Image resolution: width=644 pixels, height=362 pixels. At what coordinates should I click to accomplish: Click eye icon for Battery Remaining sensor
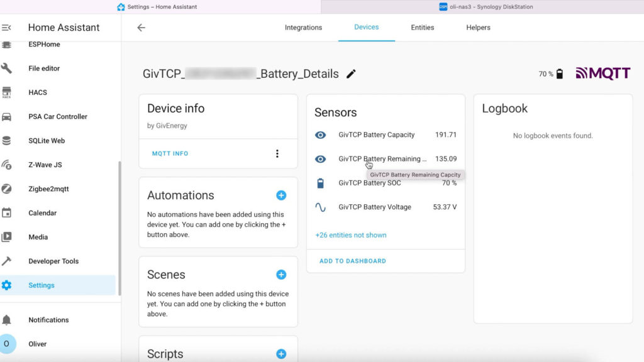point(320,159)
